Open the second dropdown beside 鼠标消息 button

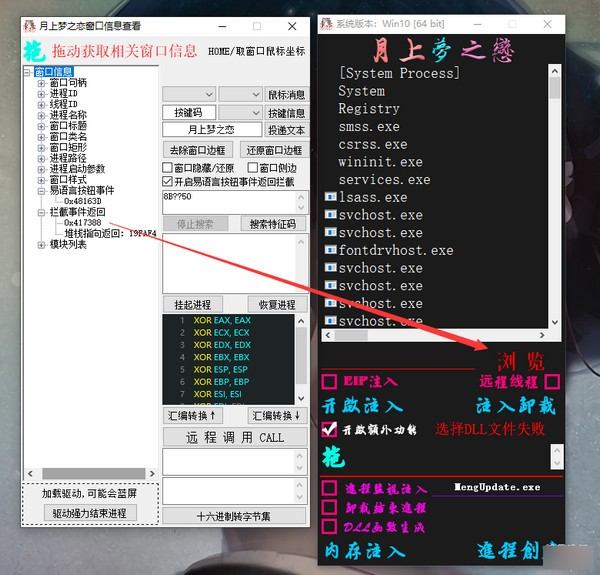click(x=240, y=94)
